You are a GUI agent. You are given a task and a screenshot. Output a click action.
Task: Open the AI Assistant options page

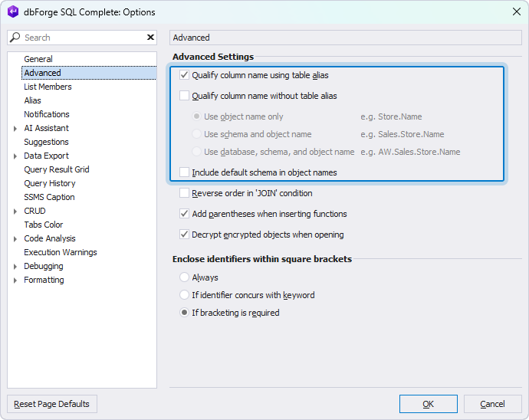point(46,128)
